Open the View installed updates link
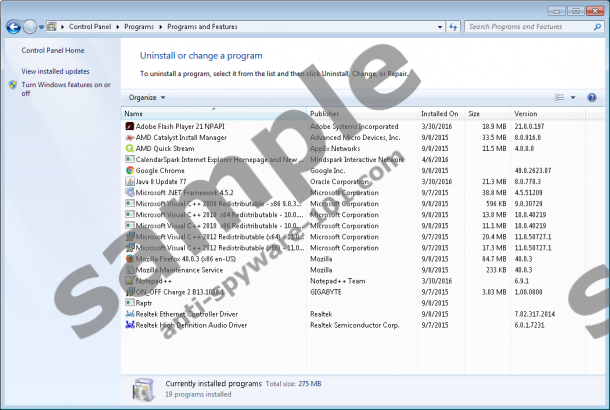The width and height of the screenshot is (610, 410). (55, 71)
